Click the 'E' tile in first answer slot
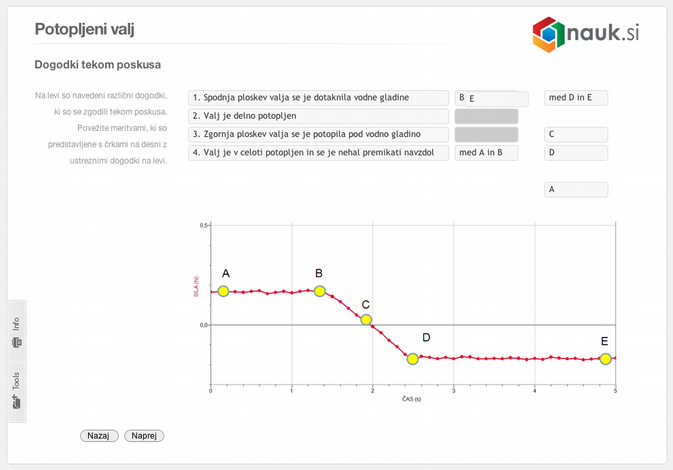This screenshot has width=673, height=470. tap(497, 99)
